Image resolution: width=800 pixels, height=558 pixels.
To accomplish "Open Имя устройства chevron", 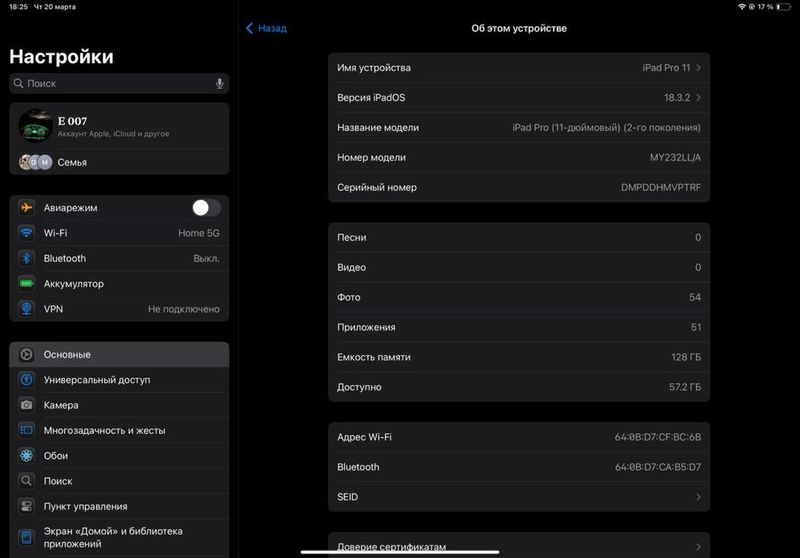I will [698, 68].
